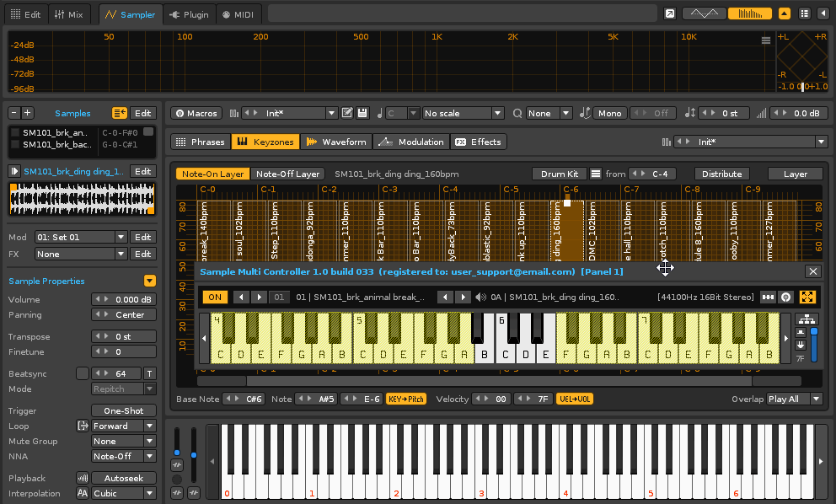836x504 pixels.
Task: Enable the Beatsync checkbox
Action: [82, 373]
